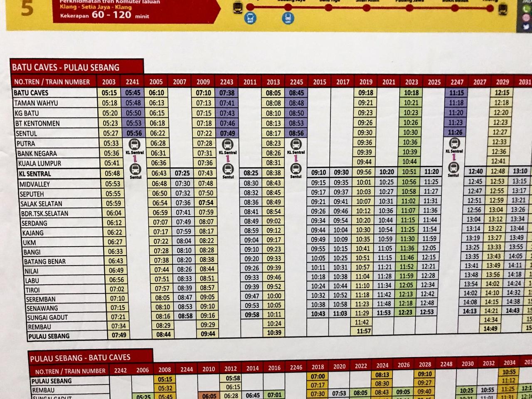The image size is (532, 399).
Task: Click train number 2019 column header
Action: pyautogui.click(x=365, y=82)
